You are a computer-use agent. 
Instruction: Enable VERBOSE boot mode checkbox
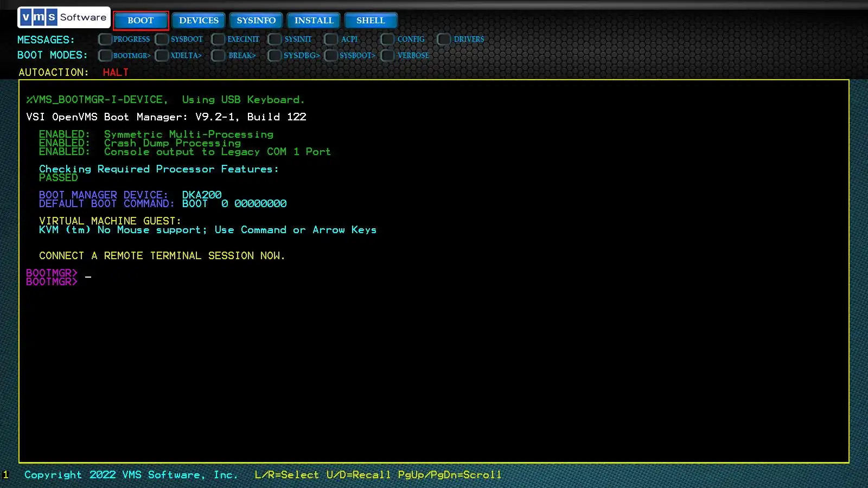387,55
